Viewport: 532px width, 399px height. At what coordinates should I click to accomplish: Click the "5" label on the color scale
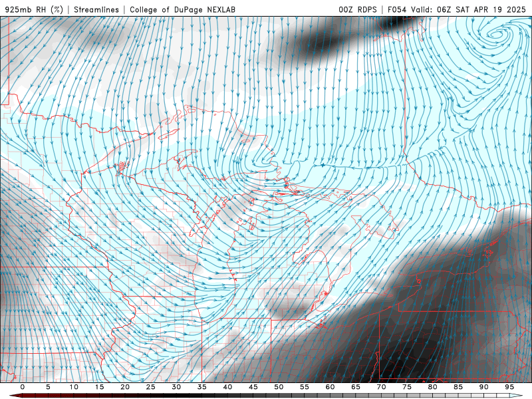tap(48, 387)
